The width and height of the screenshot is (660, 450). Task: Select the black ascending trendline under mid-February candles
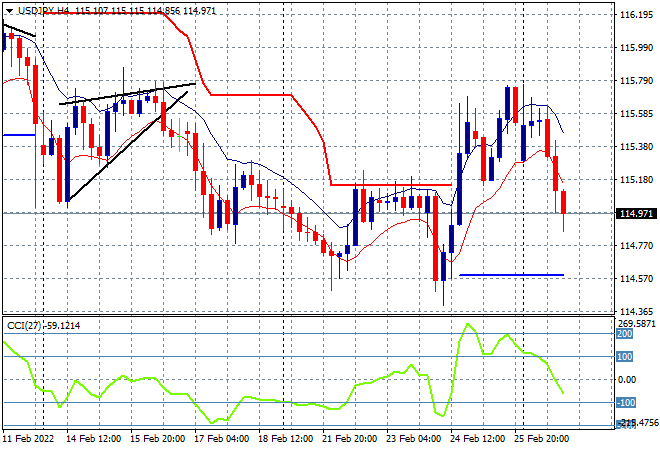[x=128, y=146]
